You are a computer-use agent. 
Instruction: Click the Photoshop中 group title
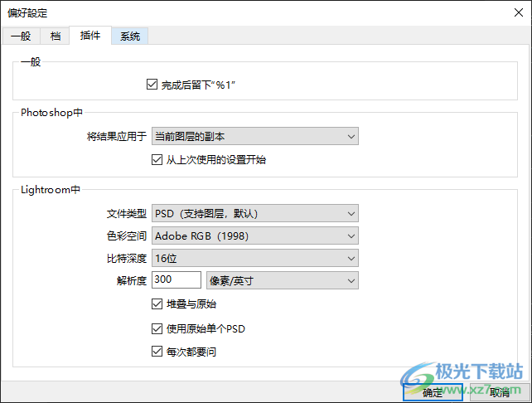click(x=51, y=113)
